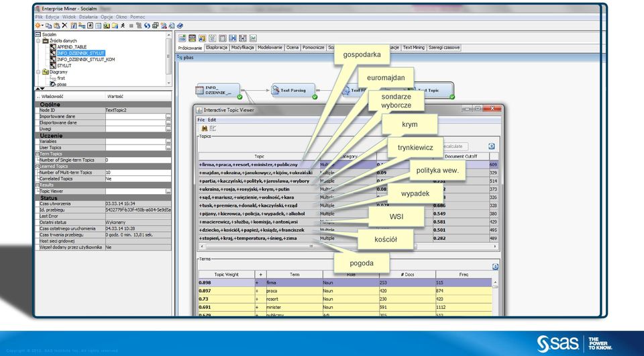The image size is (644, 356).
Task: Select the topic row starting with +pijany,+kierowca
Action: coord(348,214)
